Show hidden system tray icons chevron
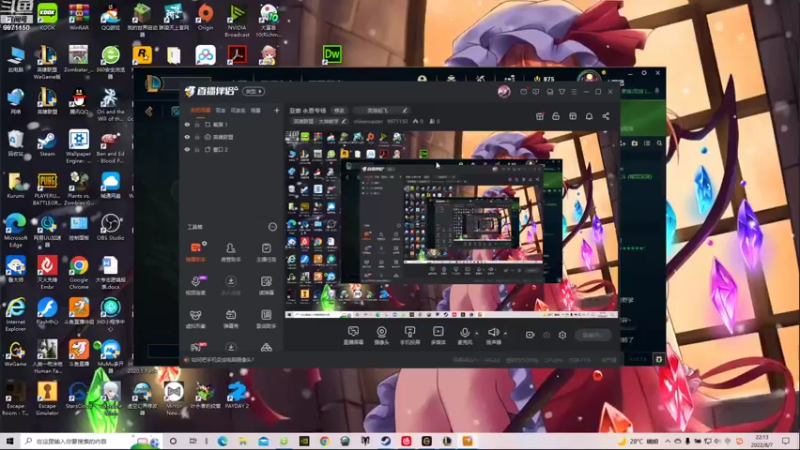 668,441
